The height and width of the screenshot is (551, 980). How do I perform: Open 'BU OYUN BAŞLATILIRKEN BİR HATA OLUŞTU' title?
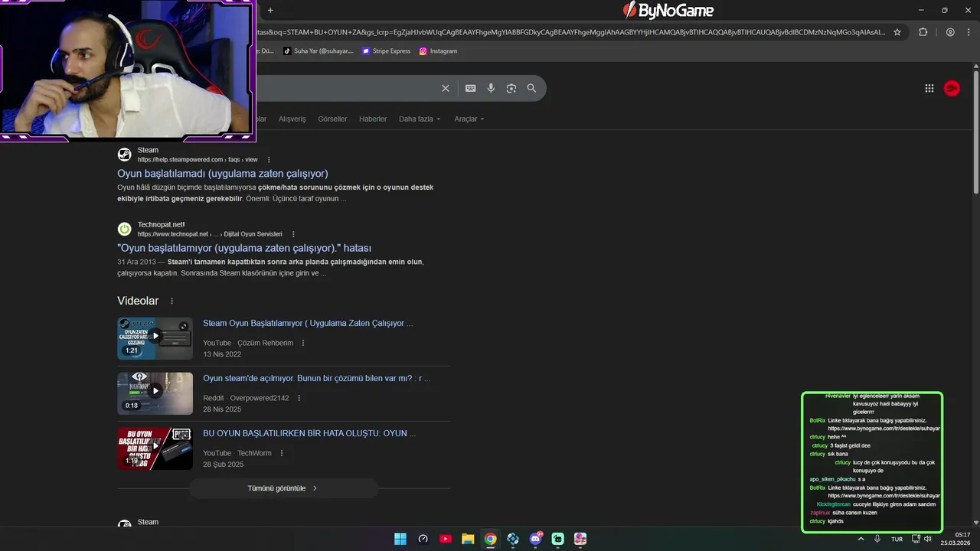[x=309, y=433]
